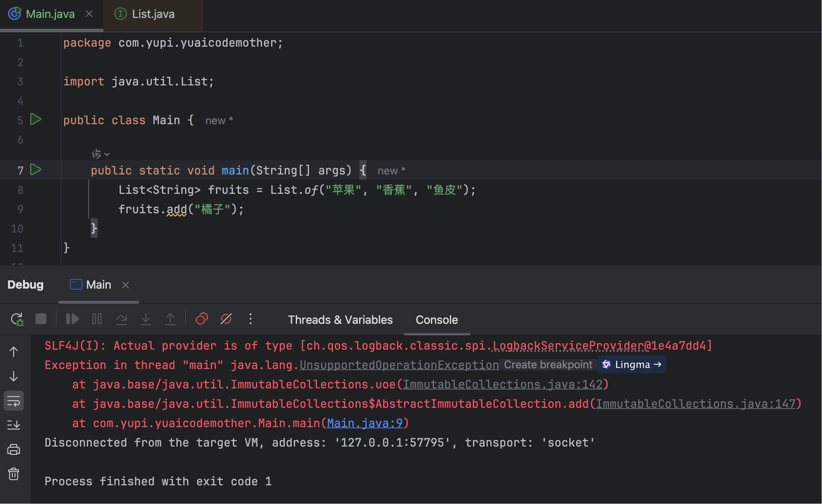Click the Resume Program icon
Image resolution: width=822 pixels, height=504 pixels.
(x=72, y=319)
